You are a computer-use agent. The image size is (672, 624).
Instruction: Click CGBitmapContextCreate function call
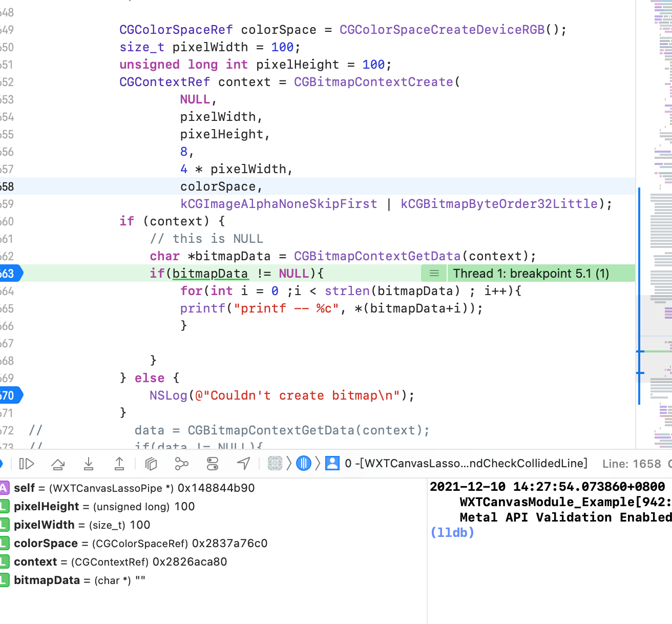pyautogui.click(x=373, y=82)
